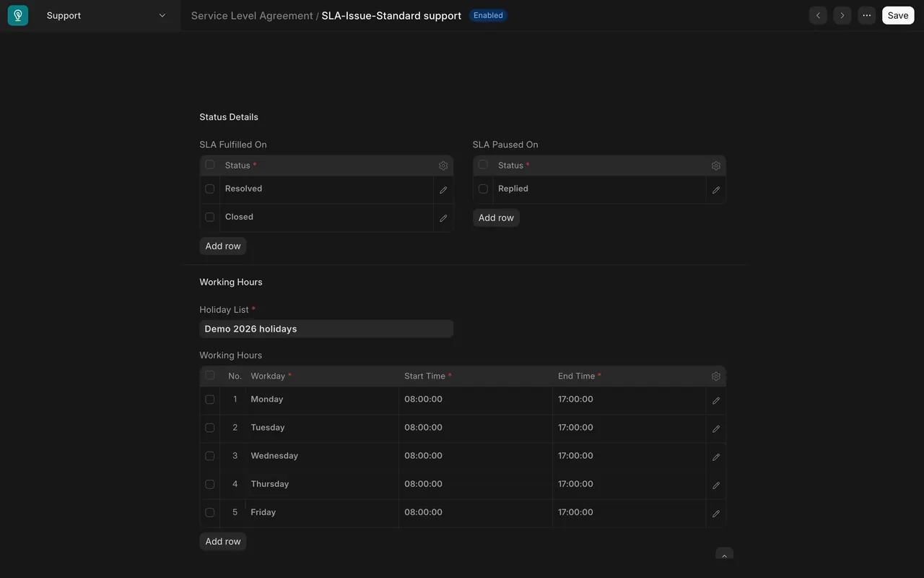Check the Wednesday row checkbox
The image size is (924, 578).
point(210,456)
